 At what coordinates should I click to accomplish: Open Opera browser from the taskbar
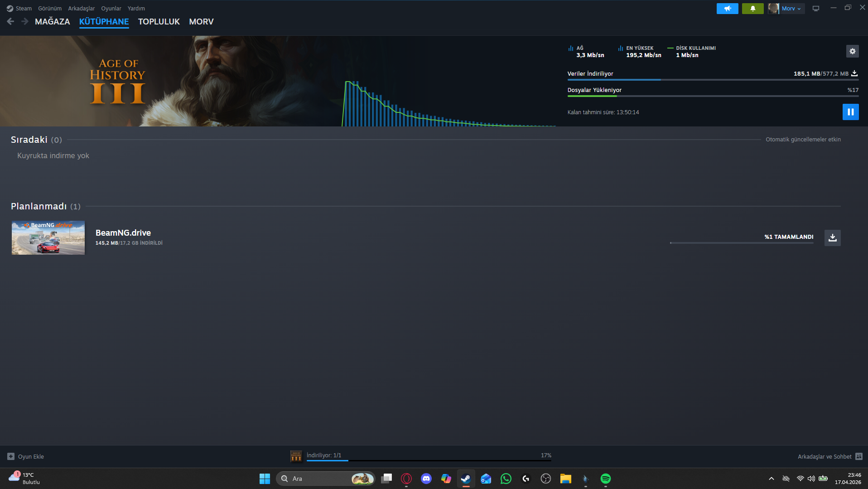point(406,479)
